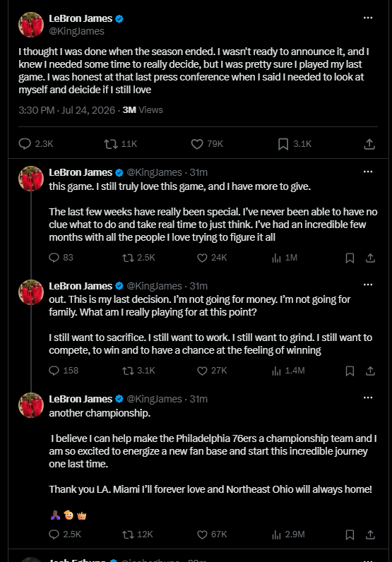Open the @KingJames handle on the top tweet

pos(76,31)
